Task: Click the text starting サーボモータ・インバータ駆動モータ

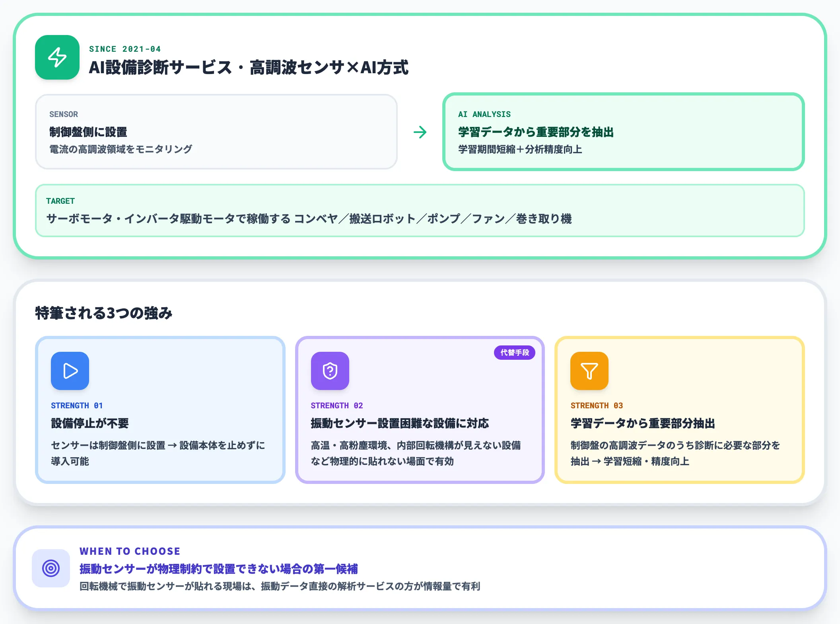Action: [x=309, y=218]
